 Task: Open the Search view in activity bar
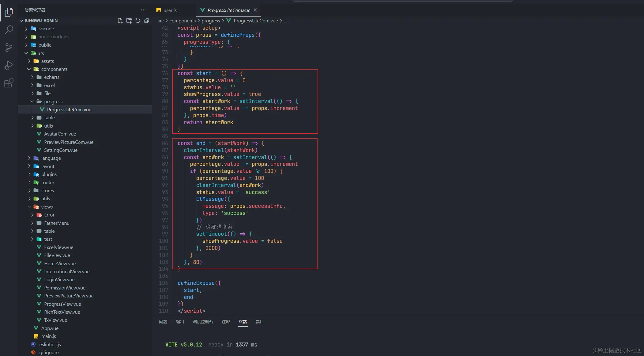click(9, 30)
